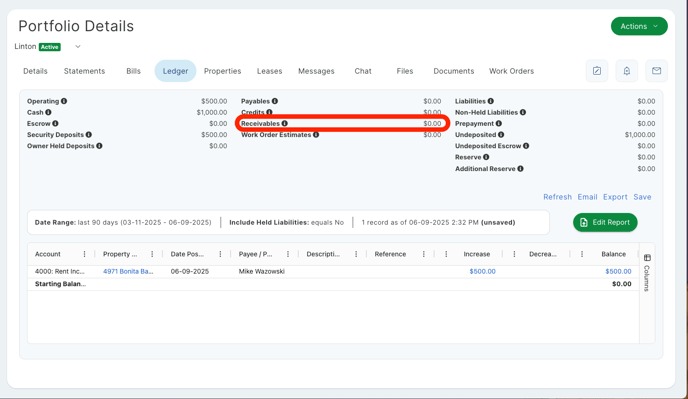Open the Date Posted column menu dots
This screenshot has width=688, height=399.
click(x=220, y=254)
